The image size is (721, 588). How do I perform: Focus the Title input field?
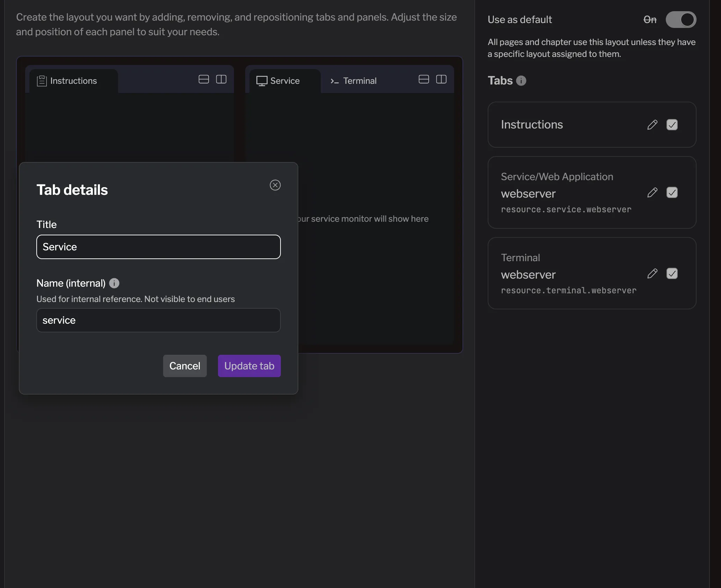tap(158, 247)
